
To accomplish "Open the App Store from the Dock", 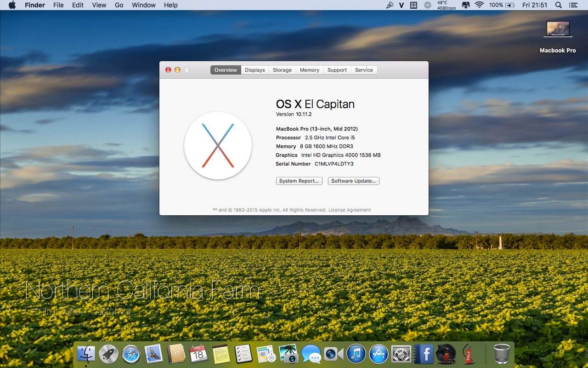I will tap(379, 354).
